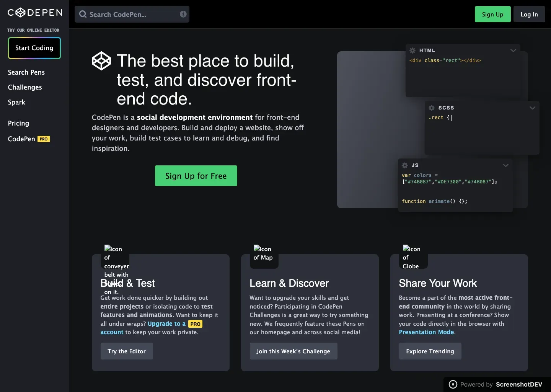Open JS panel gear settings
The height and width of the screenshot is (392, 551).
click(405, 165)
